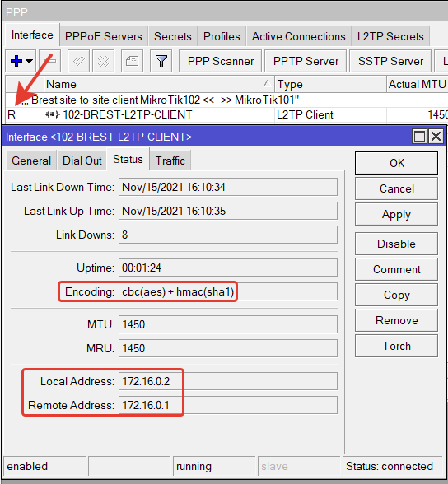This screenshot has width=448, height=484.
Task: Open the filter funnel icon
Action: coord(161,61)
